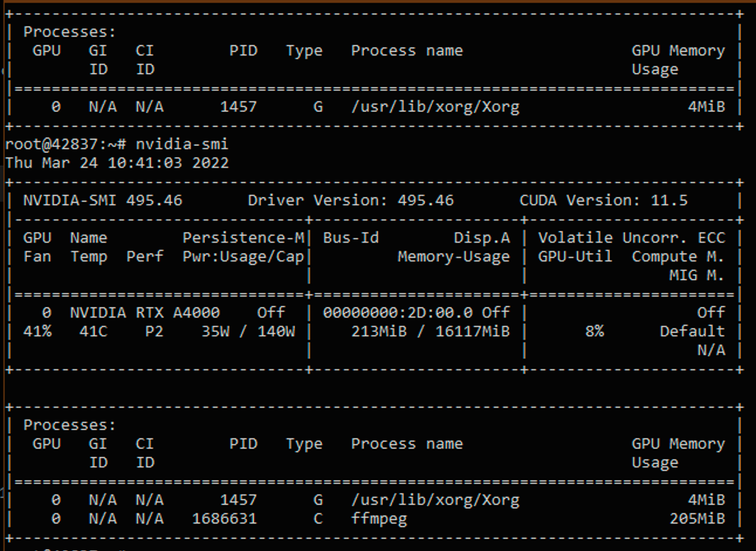Click the MIG M. column label
The height and width of the screenshot is (551, 756).
pyautogui.click(x=696, y=275)
